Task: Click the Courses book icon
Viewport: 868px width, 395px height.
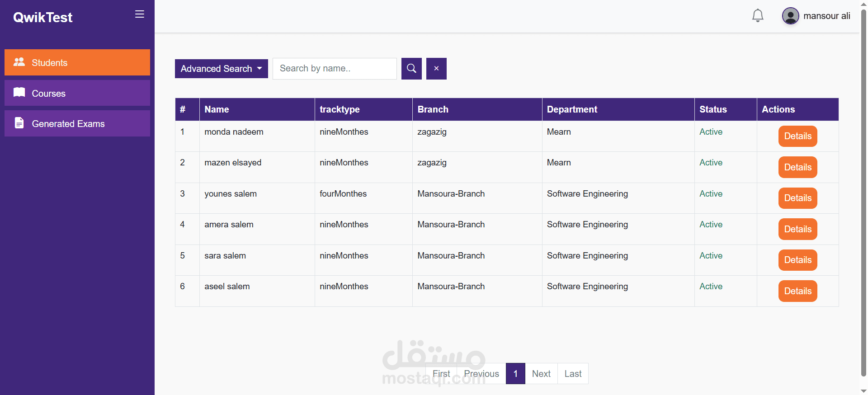Action: (19, 93)
